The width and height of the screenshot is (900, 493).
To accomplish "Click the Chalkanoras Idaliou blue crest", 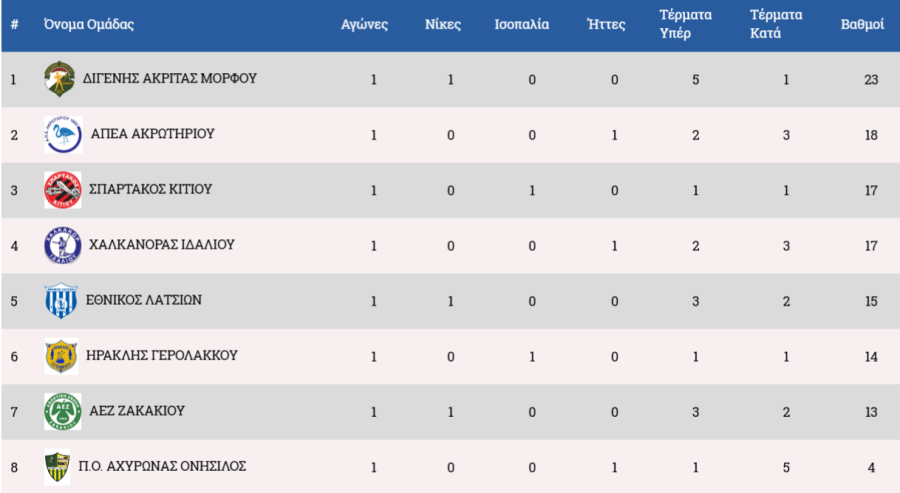I will point(61,245).
